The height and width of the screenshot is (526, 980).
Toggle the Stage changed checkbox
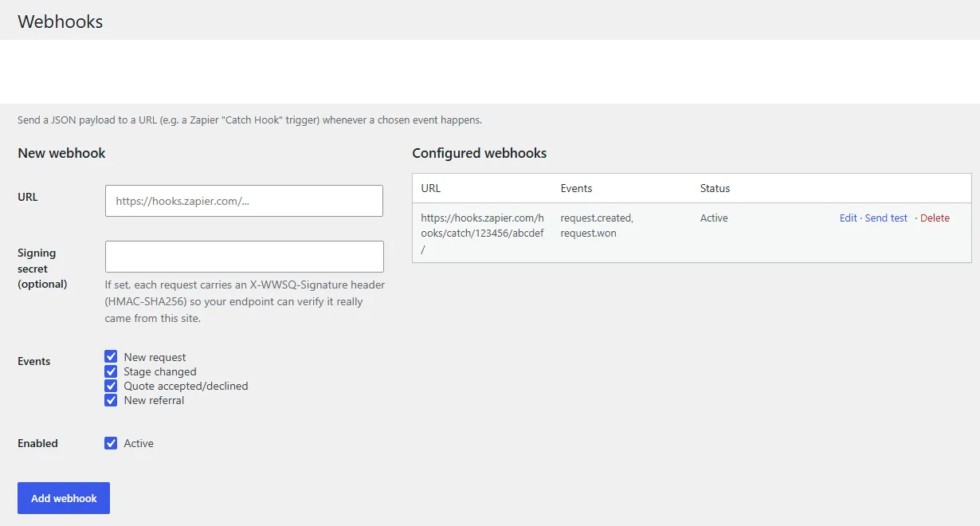tap(111, 371)
